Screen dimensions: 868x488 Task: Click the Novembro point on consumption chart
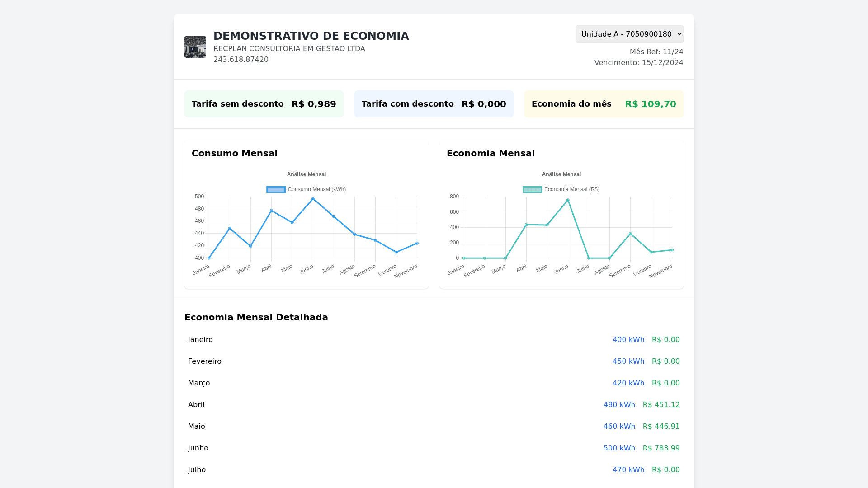click(x=417, y=244)
